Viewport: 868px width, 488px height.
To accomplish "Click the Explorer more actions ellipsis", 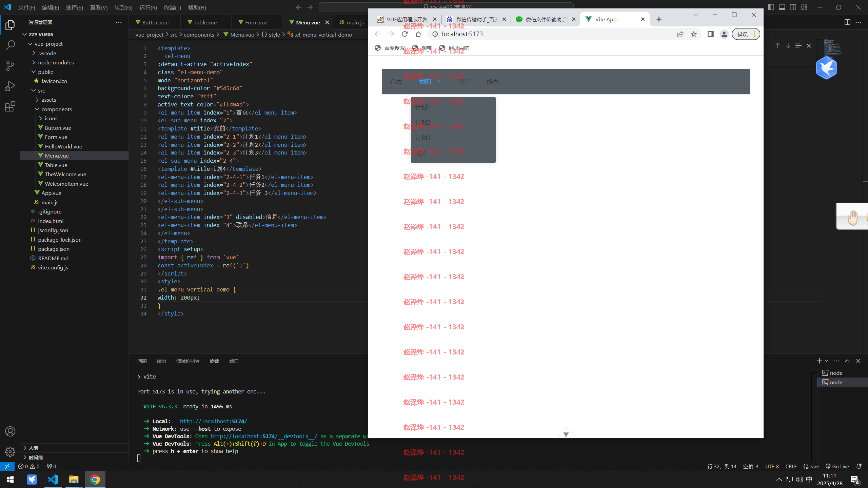I will [119, 22].
